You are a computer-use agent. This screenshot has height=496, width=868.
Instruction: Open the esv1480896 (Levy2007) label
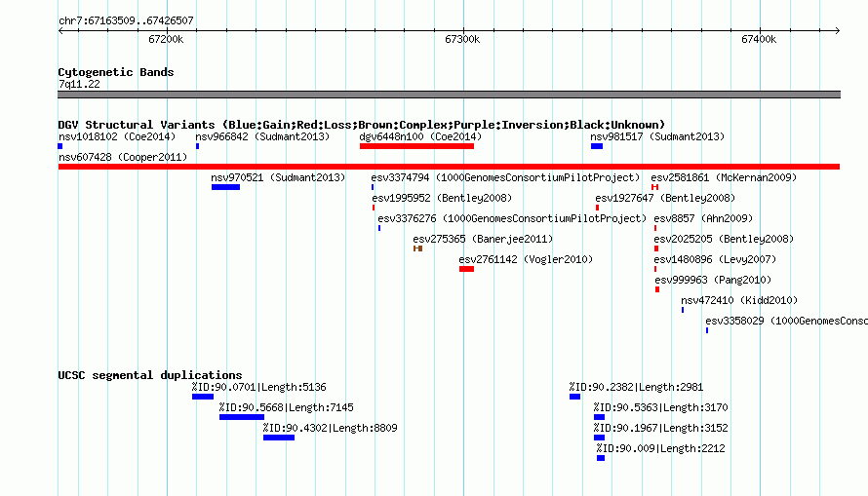click(x=715, y=259)
